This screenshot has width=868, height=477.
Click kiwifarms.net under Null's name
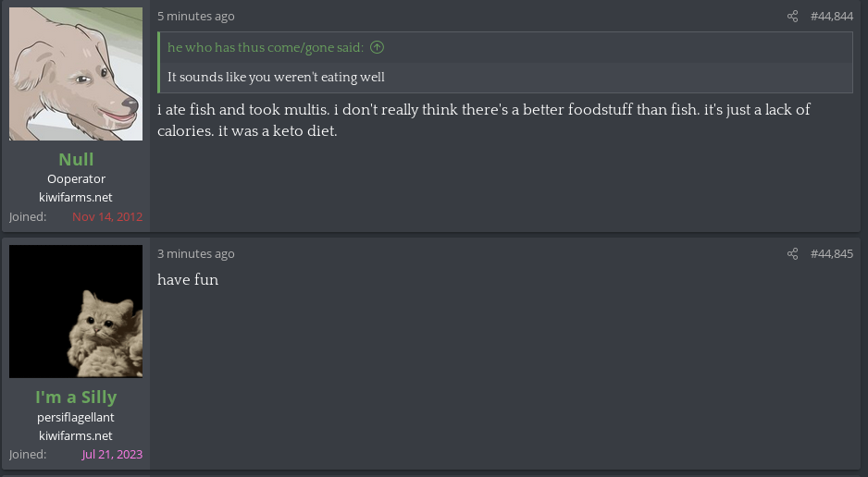[76, 198]
